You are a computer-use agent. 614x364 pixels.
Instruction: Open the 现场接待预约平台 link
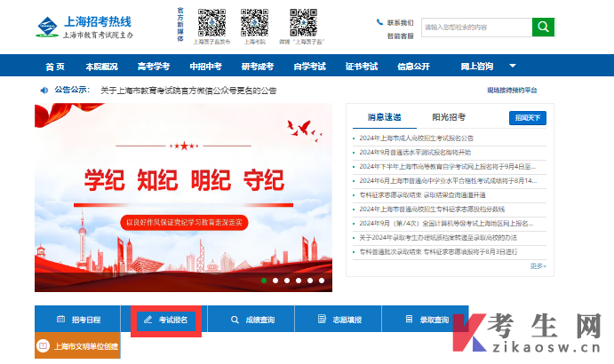pyautogui.click(x=512, y=91)
